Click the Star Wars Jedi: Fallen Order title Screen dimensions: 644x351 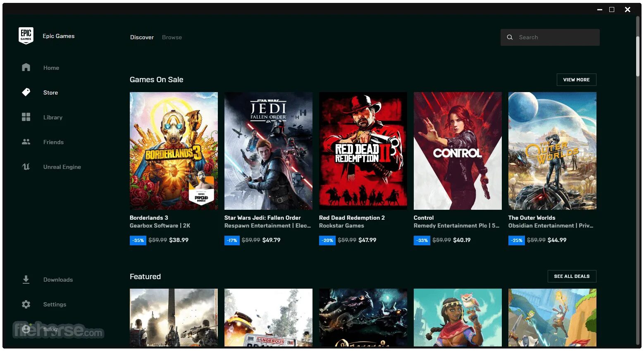point(262,218)
